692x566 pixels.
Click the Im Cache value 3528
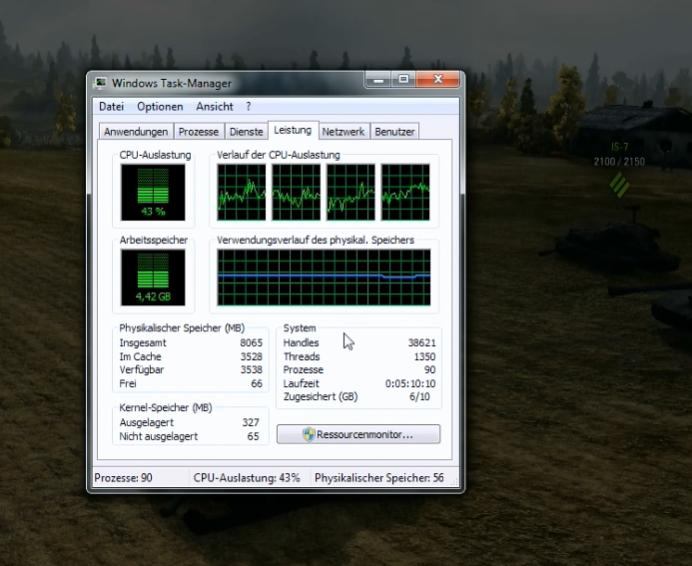pyautogui.click(x=251, y=357)
